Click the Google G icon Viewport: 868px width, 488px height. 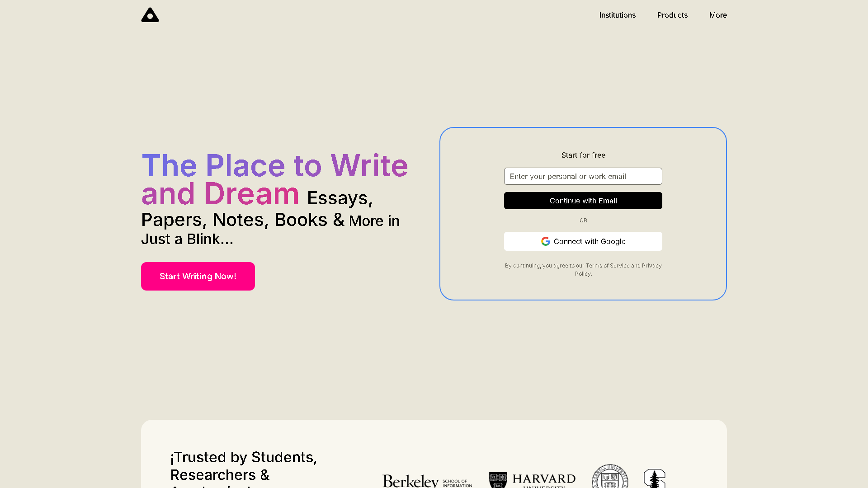tap(546, 241)
